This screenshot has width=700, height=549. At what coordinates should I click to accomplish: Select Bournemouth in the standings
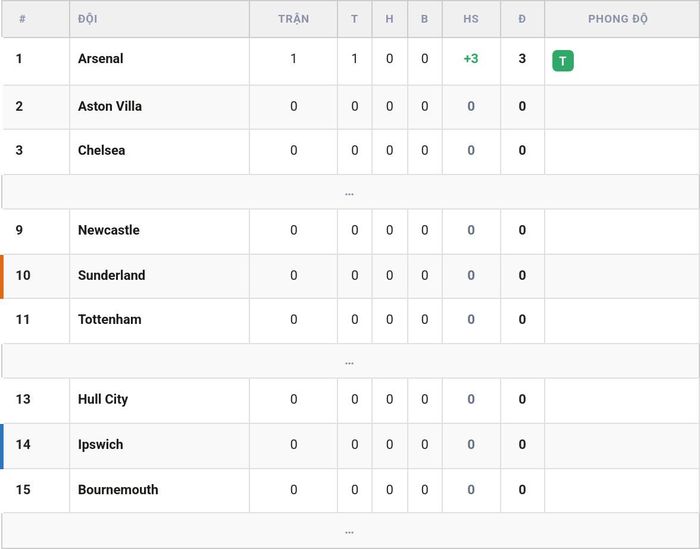[x=118, y=490]
